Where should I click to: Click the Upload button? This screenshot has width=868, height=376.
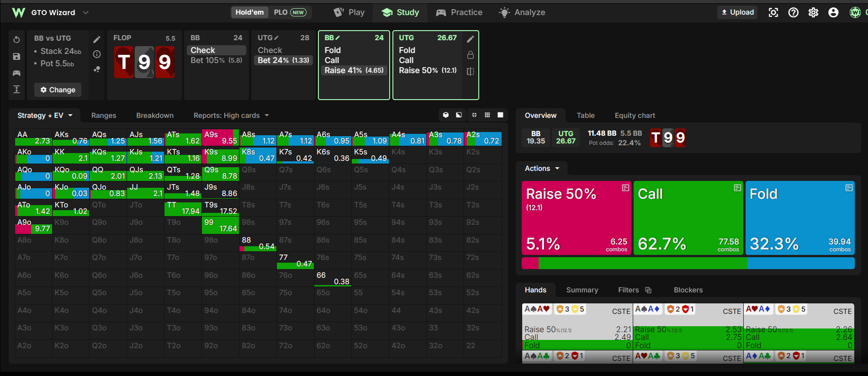(x=737, y=12)
